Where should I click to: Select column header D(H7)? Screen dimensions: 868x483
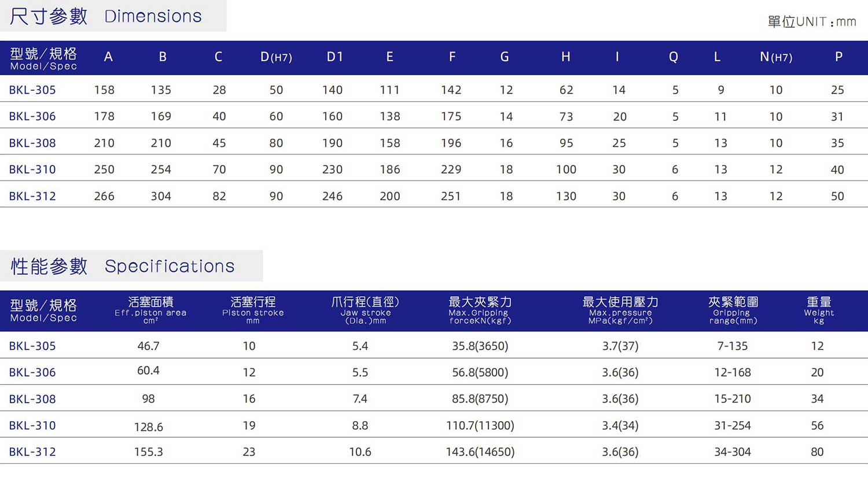click(276, 57)
